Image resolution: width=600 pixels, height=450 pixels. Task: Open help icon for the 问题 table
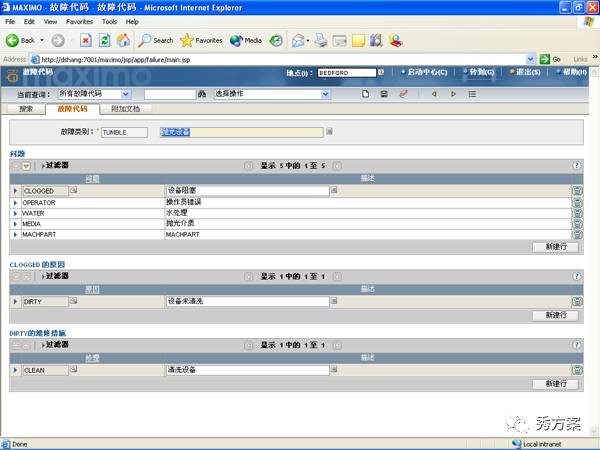pos(577,166)
